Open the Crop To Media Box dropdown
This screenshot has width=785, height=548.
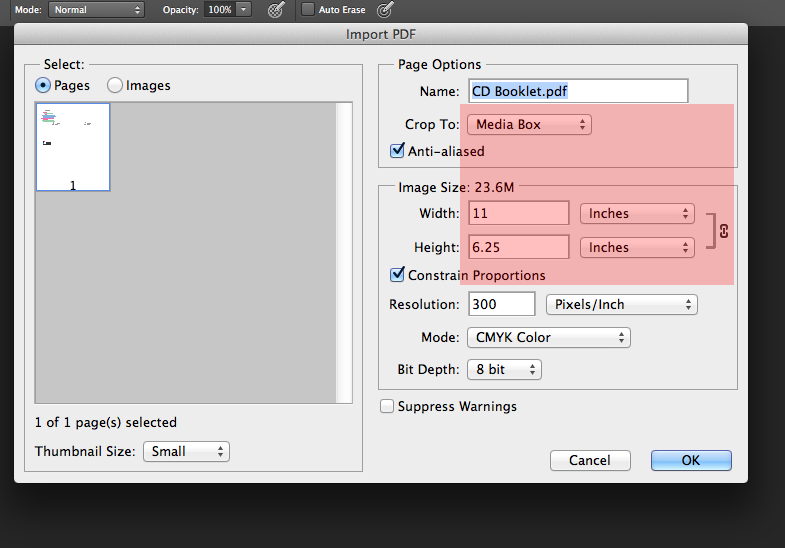(x=529, y=125)
